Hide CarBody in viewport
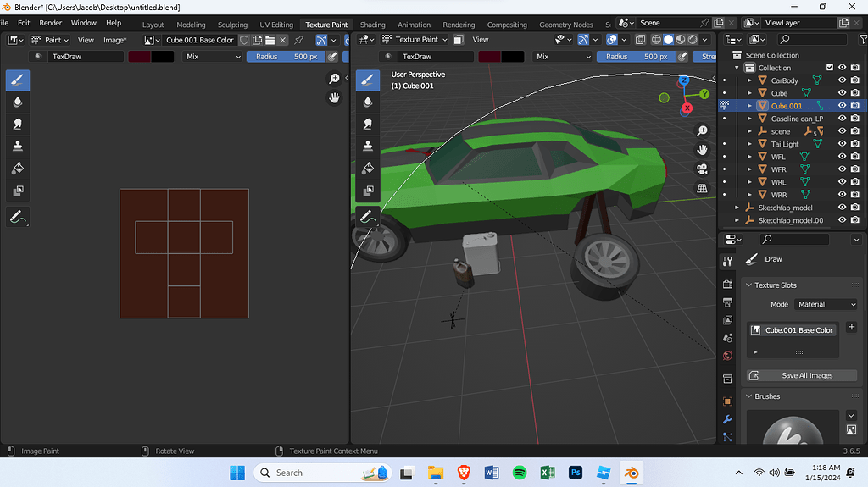 click(x=842, y=80)
